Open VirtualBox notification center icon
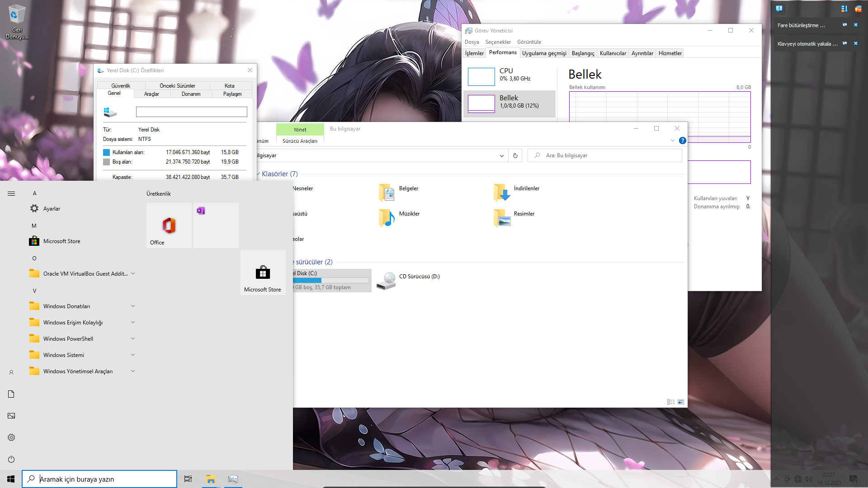Image resolution: width=868 pixels, height=488 pixels. pos(779,9)
